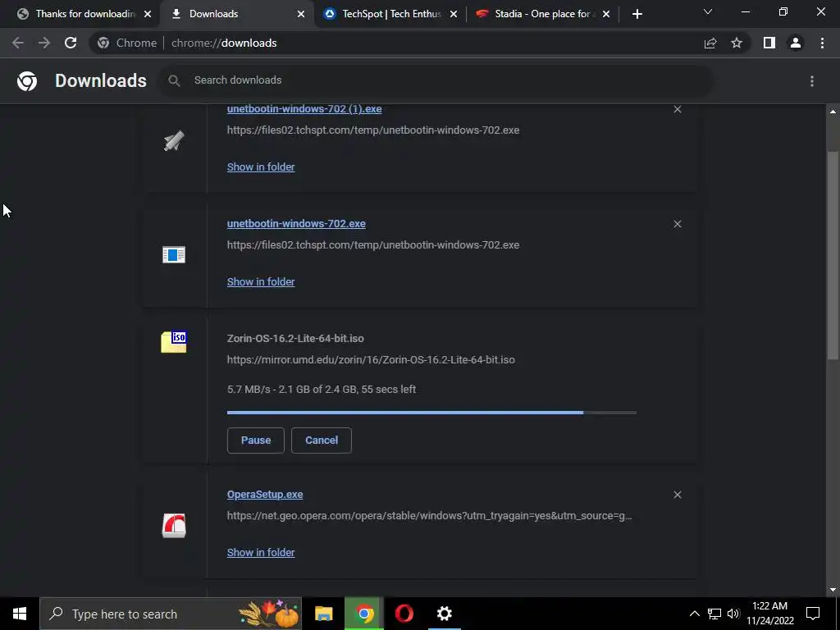Open the network status tray icon
Viewport: 840px width, 630px height.
click(x=714, y=614)
